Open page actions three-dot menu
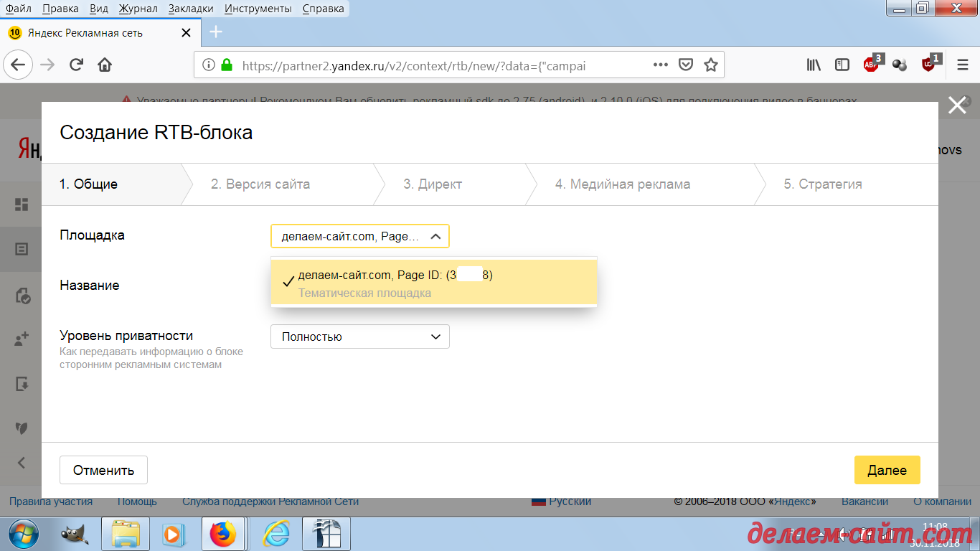 point(661,65)
